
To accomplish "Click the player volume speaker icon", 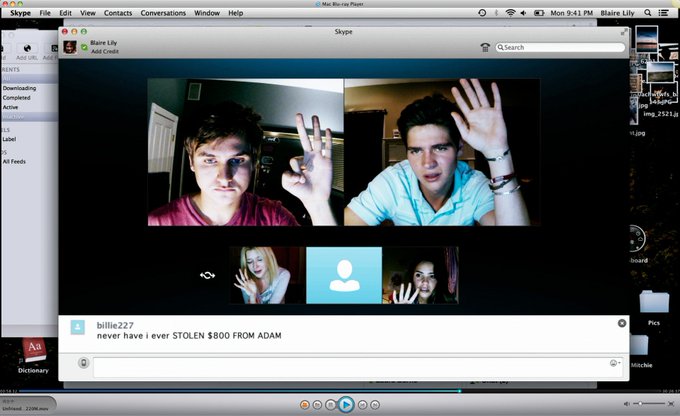I will coord(627,404).
